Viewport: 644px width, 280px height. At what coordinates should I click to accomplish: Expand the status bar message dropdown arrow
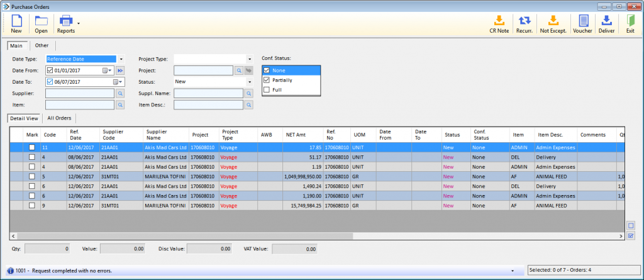[513, 271]
